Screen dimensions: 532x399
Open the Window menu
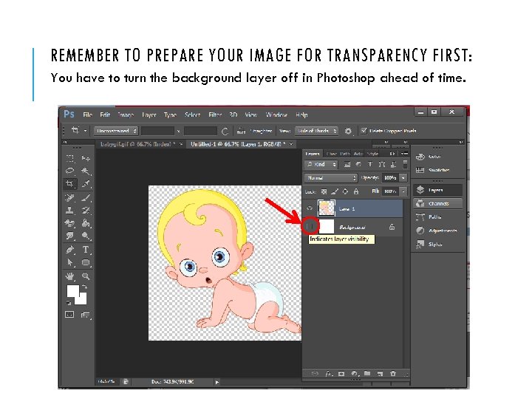(x=276, y=115)
